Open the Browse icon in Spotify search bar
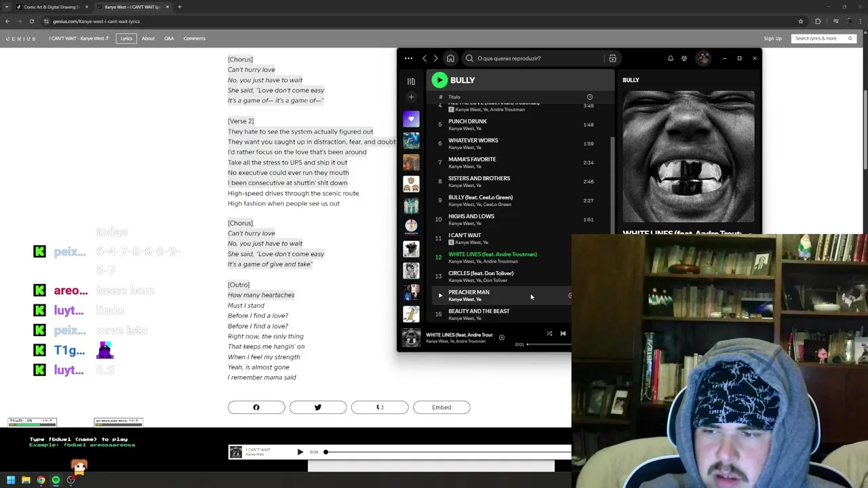868x488 pixels. click(x=612, y=58)
